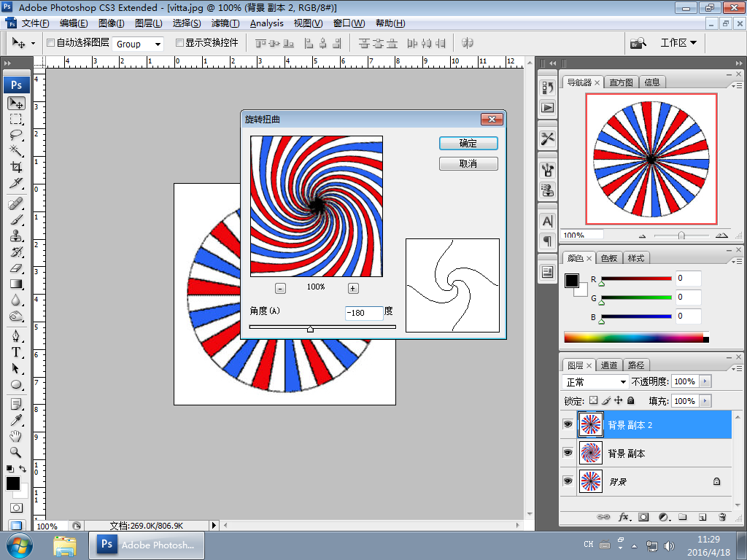The height and width of the screenshot is (560, 747).
Task: Switch to the 通道 tab
Action: [609, 365]
